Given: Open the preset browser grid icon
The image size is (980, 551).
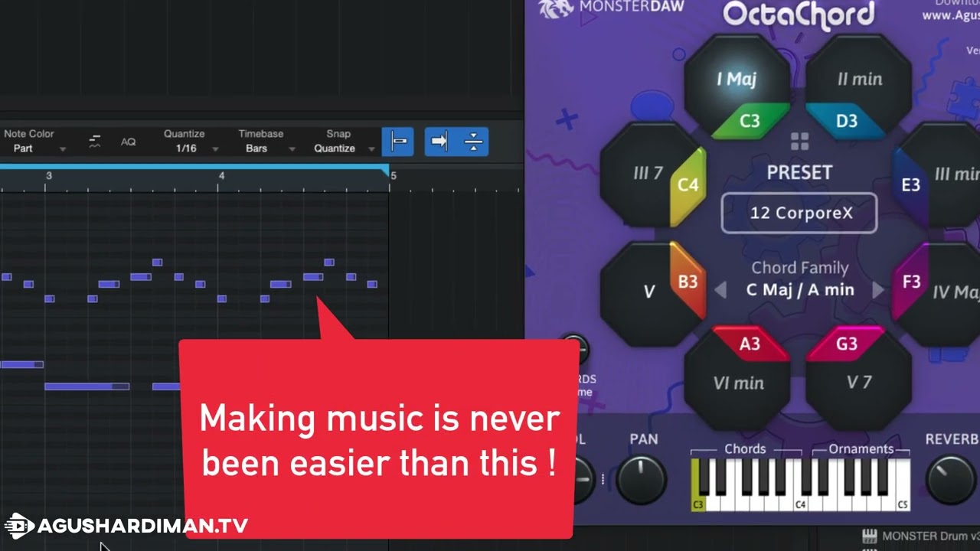Looking at the screenshot, I should (799, 142).
